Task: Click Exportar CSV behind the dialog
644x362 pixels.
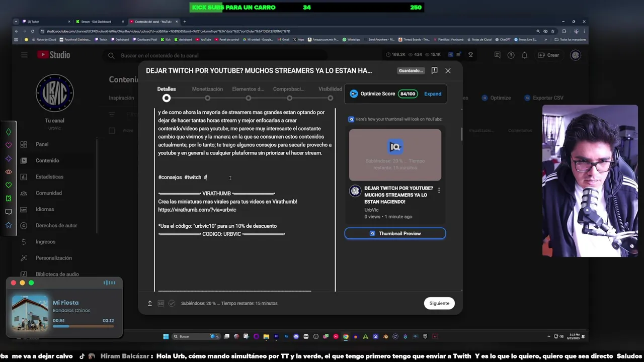Action: point(544,98)
